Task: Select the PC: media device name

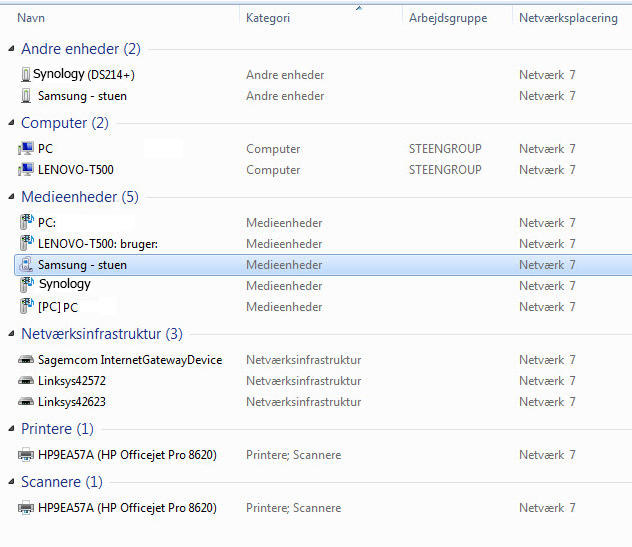Action: point(47,223)
